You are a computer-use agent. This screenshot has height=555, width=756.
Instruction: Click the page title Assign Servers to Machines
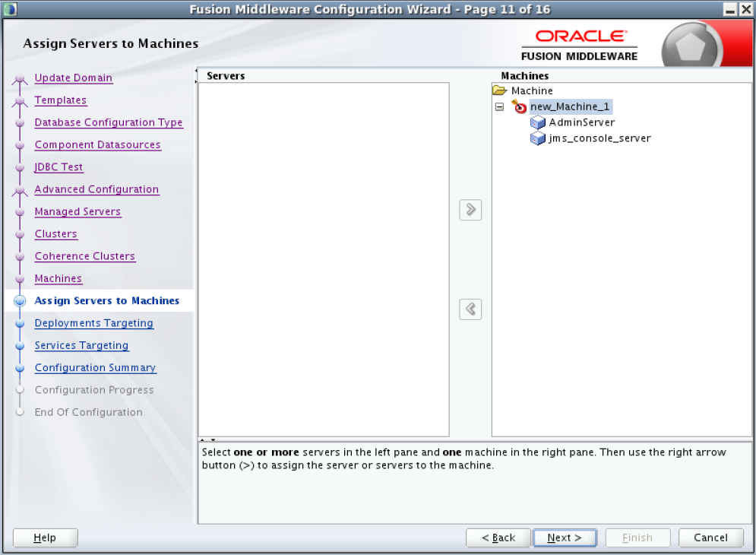110,43
